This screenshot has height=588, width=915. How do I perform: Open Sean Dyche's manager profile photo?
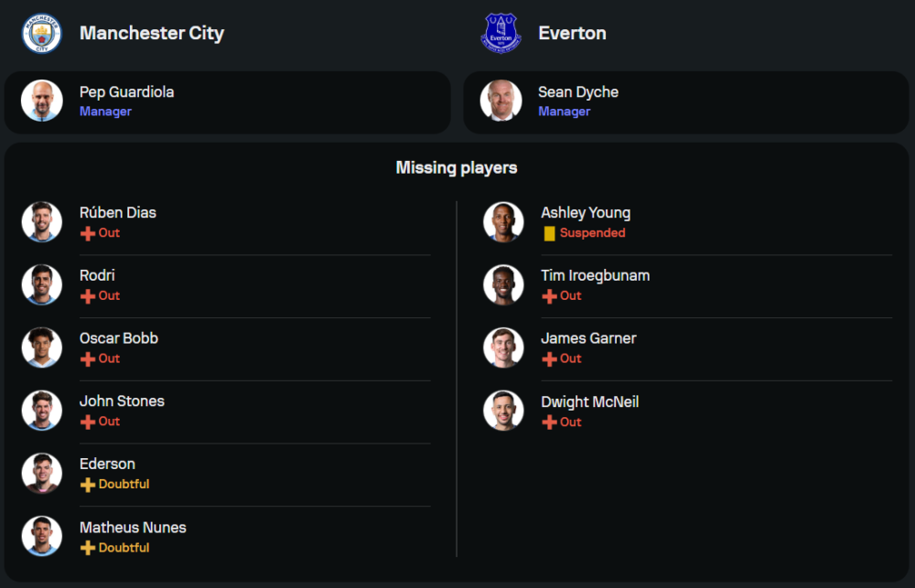tap(501, 101)
